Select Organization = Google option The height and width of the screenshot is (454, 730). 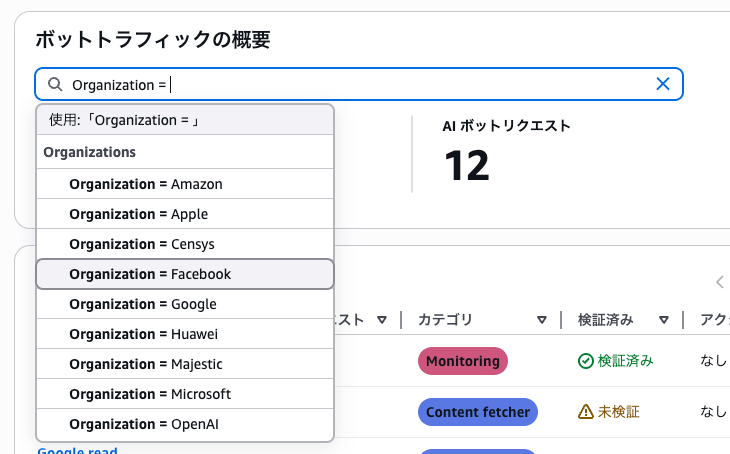(x=185, y=304)
